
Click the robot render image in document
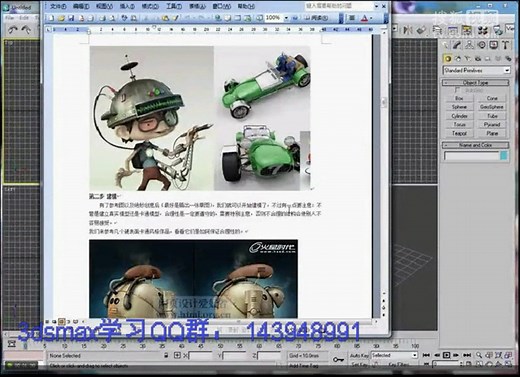coord(193,279)
